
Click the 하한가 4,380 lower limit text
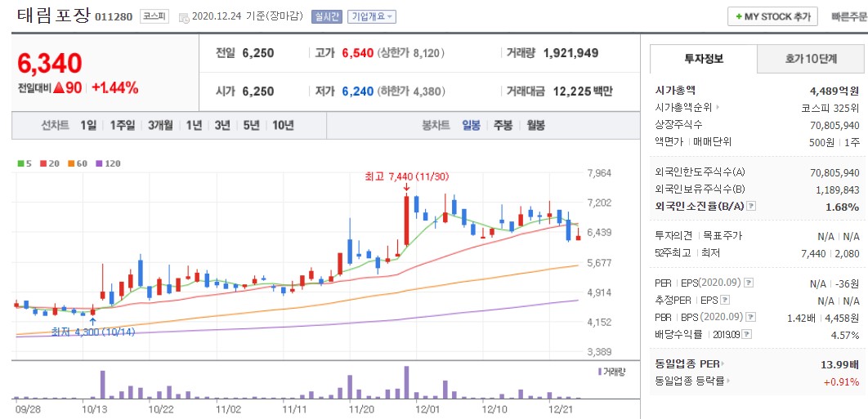tap(411, 91)
